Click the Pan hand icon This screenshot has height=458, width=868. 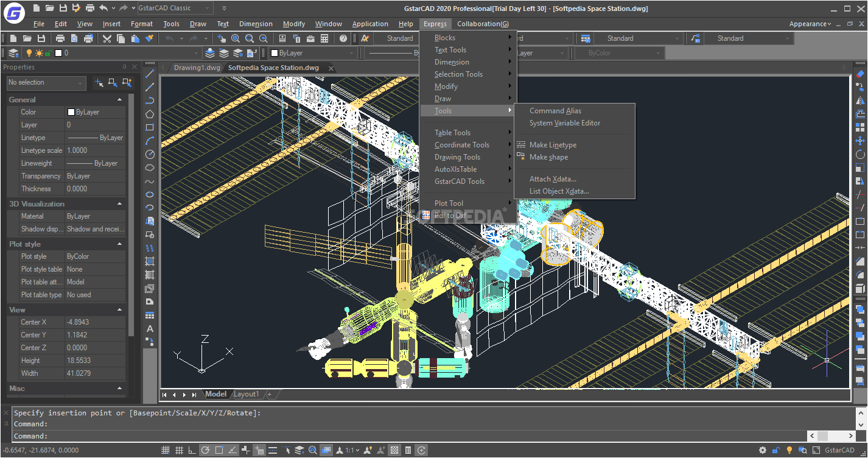(x=222, y=38)
